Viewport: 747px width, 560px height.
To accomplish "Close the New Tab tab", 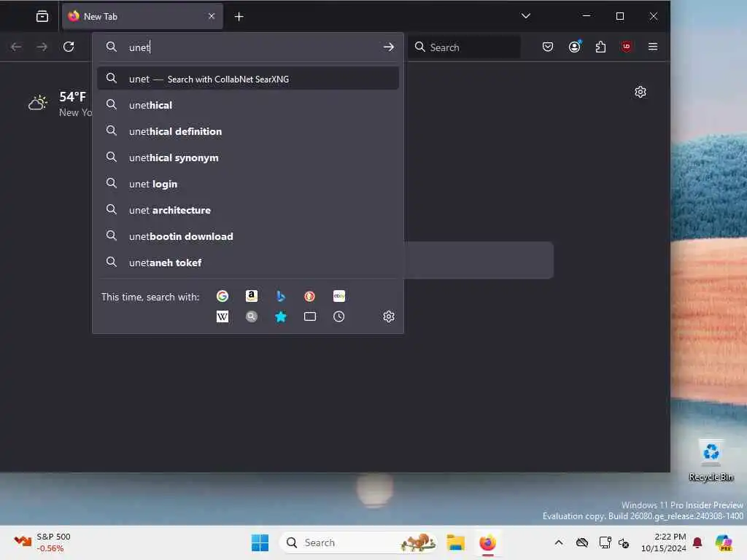I will tap(212, 16).
